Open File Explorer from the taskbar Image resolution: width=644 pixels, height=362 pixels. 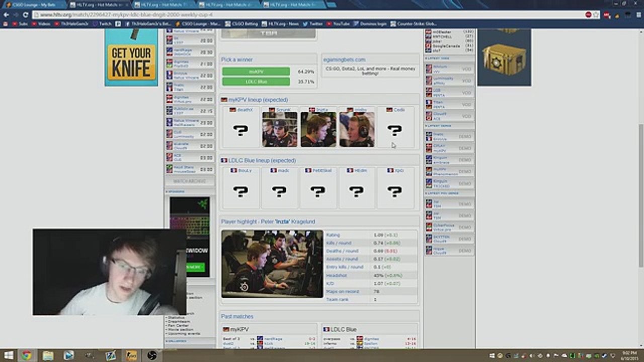tap(48, 356)
